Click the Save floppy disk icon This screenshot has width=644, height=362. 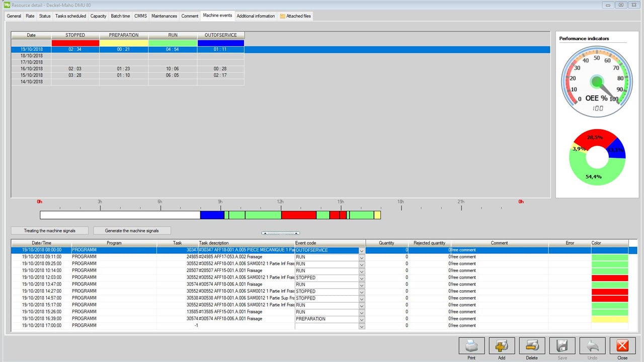click(562, 346)
